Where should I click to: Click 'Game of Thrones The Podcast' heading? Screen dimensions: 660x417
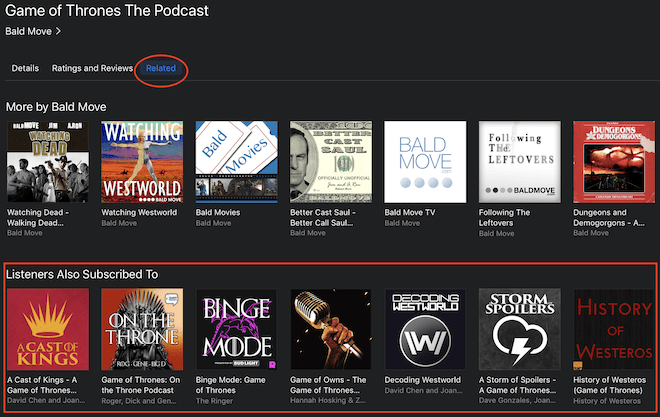(x=107, y=11)
